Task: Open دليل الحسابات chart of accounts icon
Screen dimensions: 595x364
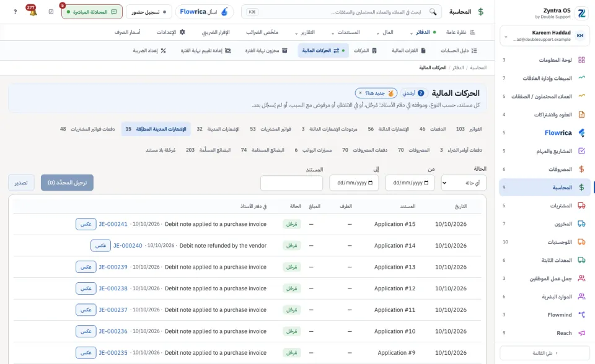Action: [x=474, y=50]
